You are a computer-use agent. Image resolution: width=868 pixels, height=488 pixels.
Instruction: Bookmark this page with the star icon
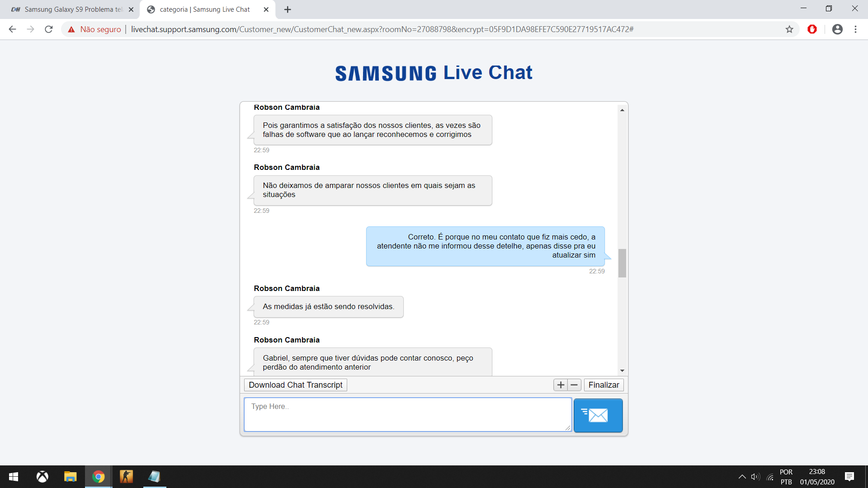point(789,29)
